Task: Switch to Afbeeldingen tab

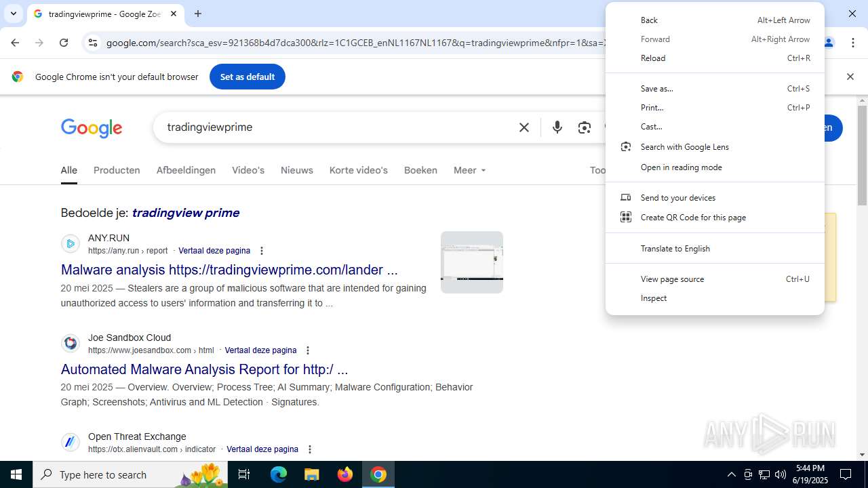Action: click(186, 170)
